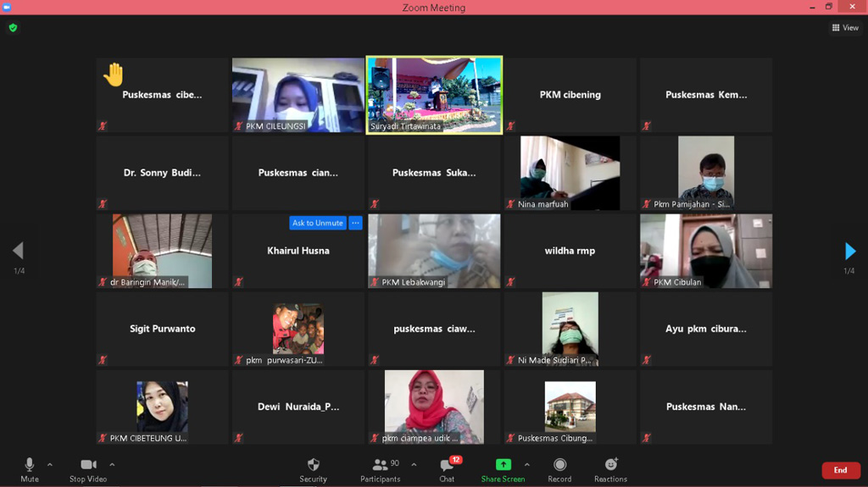Select the pkm ciampea udik video tile
The width and height of the screenshot is (868, 487).
[435, 407]
